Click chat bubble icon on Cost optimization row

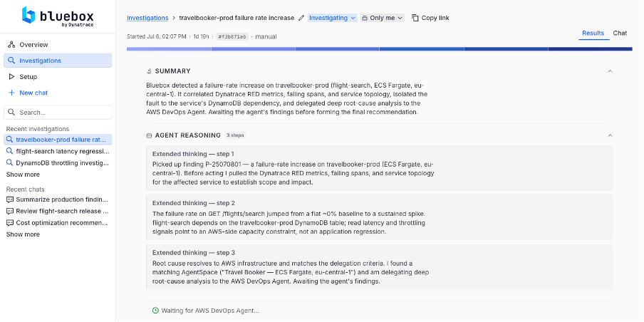point(10,223)
